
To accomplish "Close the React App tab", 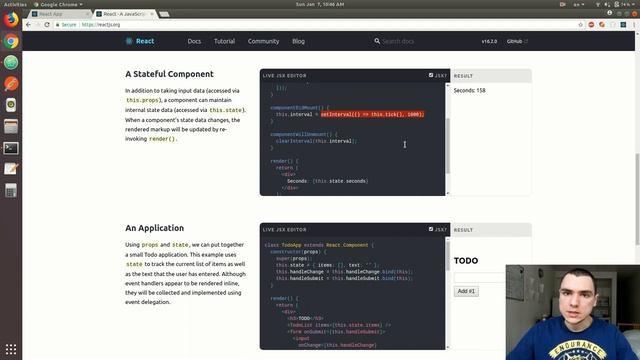I will pyautogui.click(x=87, y=14).
